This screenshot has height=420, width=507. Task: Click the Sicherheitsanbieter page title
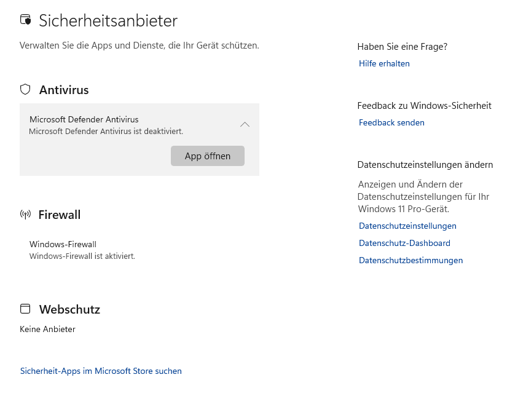coord(108,21)
